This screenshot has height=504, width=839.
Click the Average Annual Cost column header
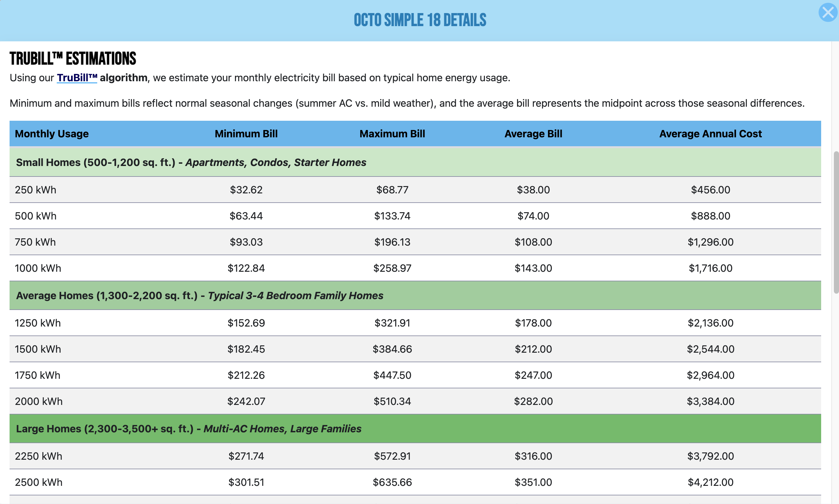pyautogui.click(x=710, y=134)
